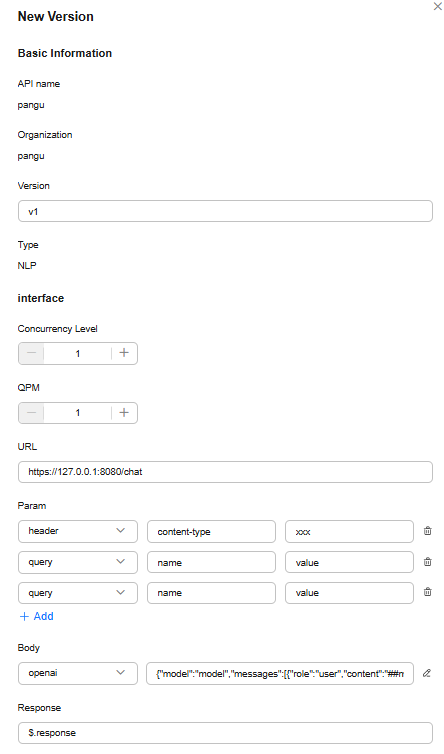The width and height of the screenshot is (444, 754).
Task: Expand the last query type dropdown
Action: tap(78, 593)
